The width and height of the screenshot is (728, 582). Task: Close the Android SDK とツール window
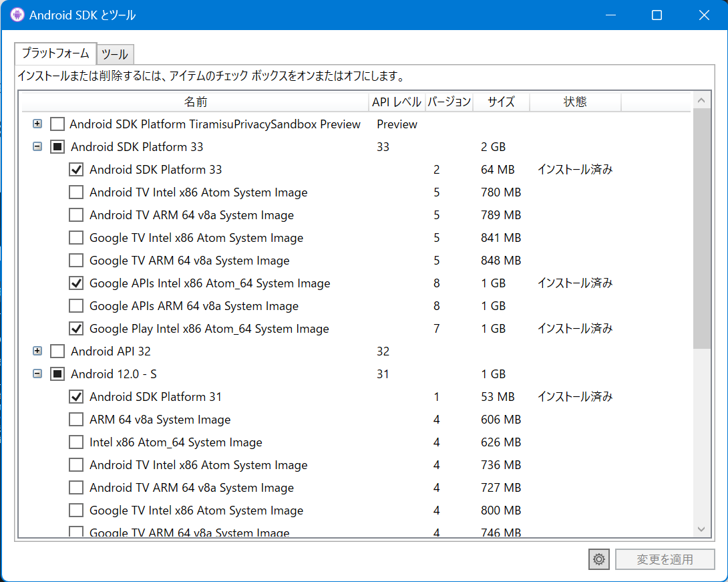(x=704, y=15)
